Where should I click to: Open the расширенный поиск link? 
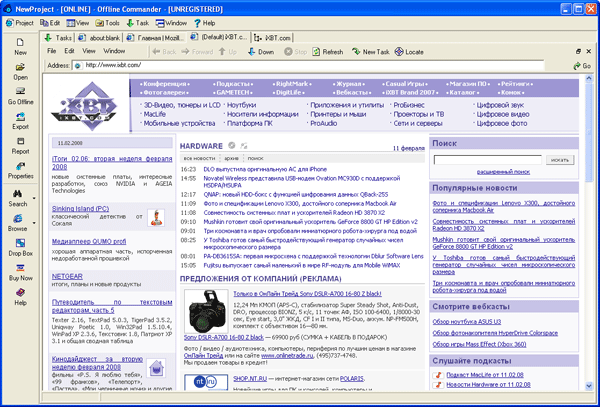pyautogui.click(x=503, y=172)
